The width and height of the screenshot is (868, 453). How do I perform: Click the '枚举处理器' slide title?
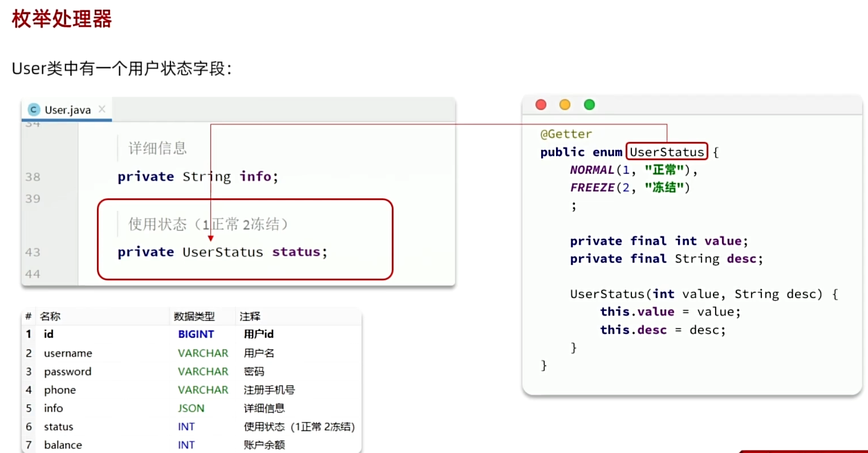(62, 18)
